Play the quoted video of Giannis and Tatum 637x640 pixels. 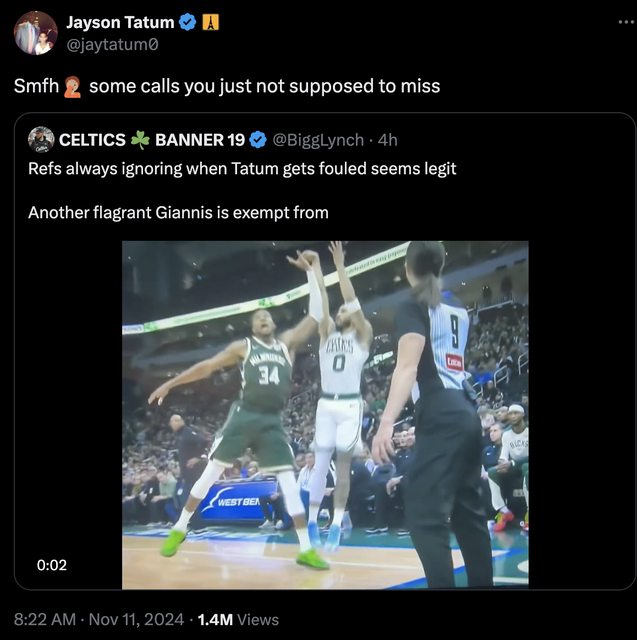[325, 414]
